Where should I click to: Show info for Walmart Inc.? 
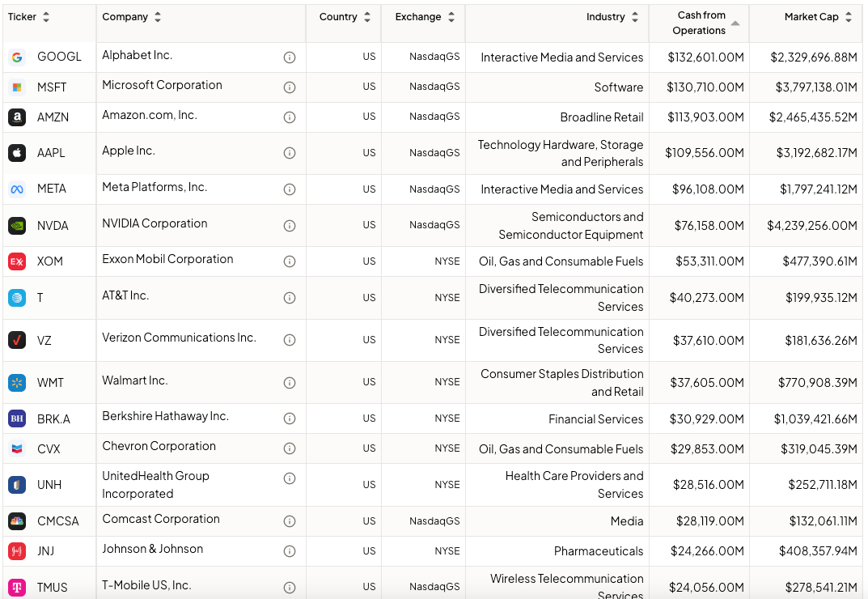[x=290, y=382]
